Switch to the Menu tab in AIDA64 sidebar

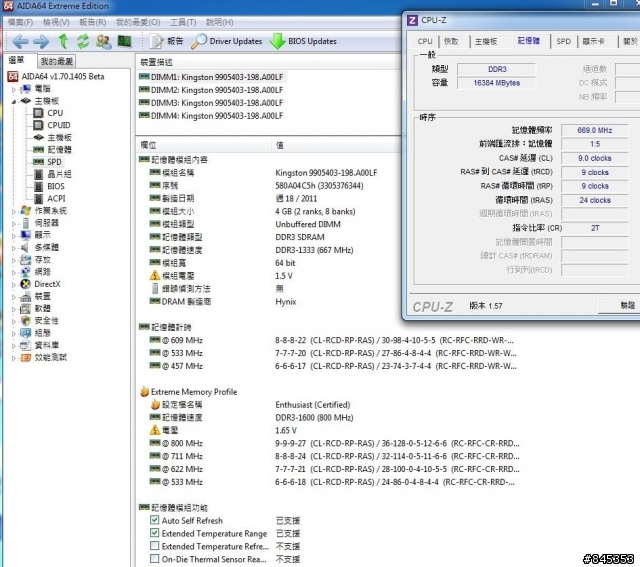coord(16,60)
